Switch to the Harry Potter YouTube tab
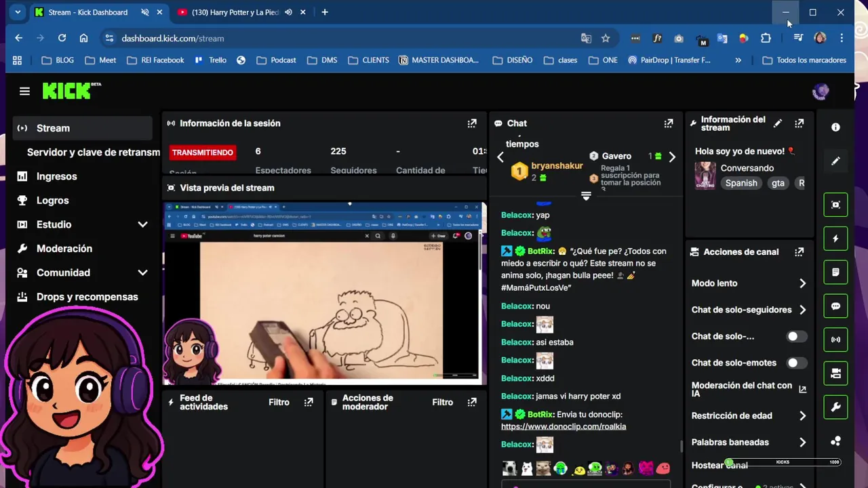Image resolution: width=868 pixels, height=488 pixels. pos(235,12)
